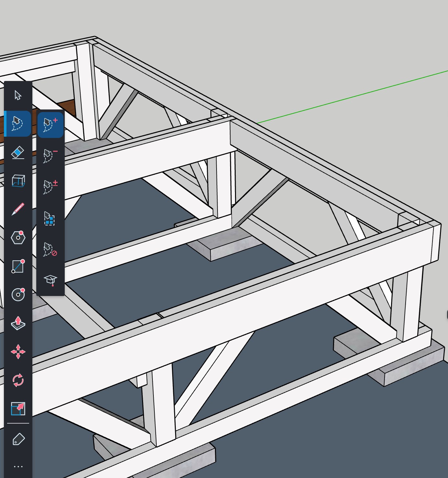The image size is (448, 478).
Task: Activate the Paint 3D cube tool
Action: click(18, 181)
